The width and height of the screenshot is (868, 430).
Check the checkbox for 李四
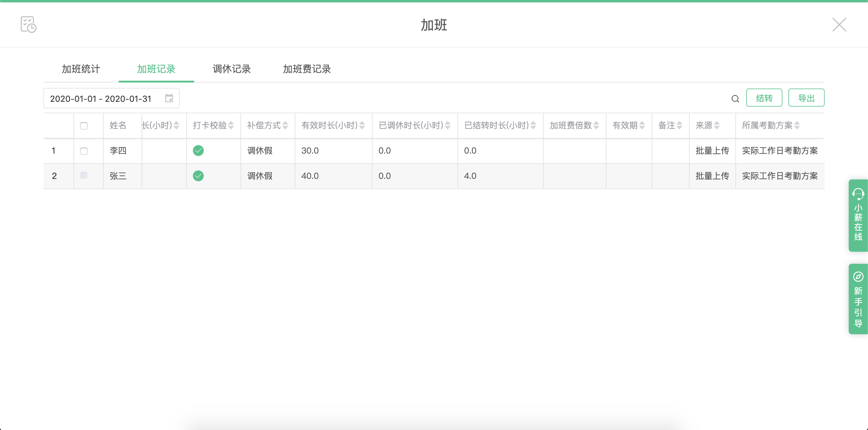pyautogui.click(x=84, y=151)
